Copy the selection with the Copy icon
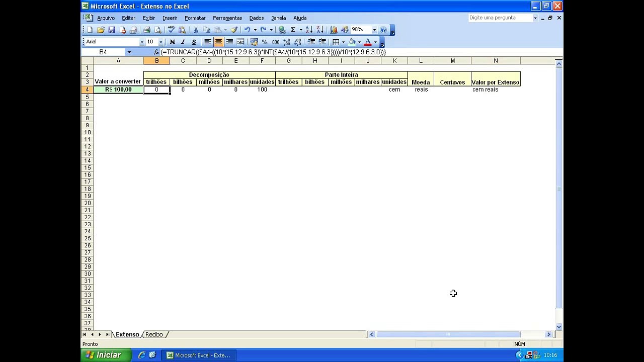The image size is (644, 362). click(x=206, y=30)
